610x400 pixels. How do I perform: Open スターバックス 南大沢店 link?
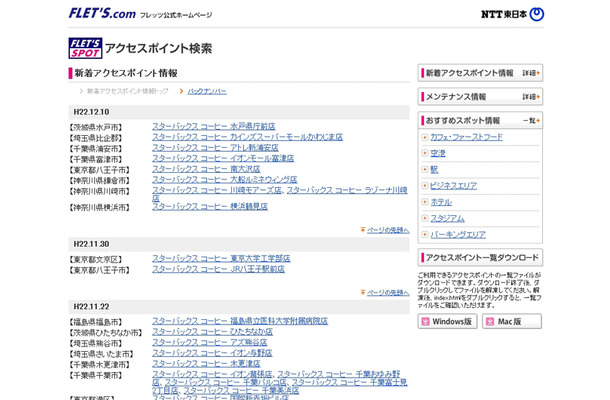206,169
